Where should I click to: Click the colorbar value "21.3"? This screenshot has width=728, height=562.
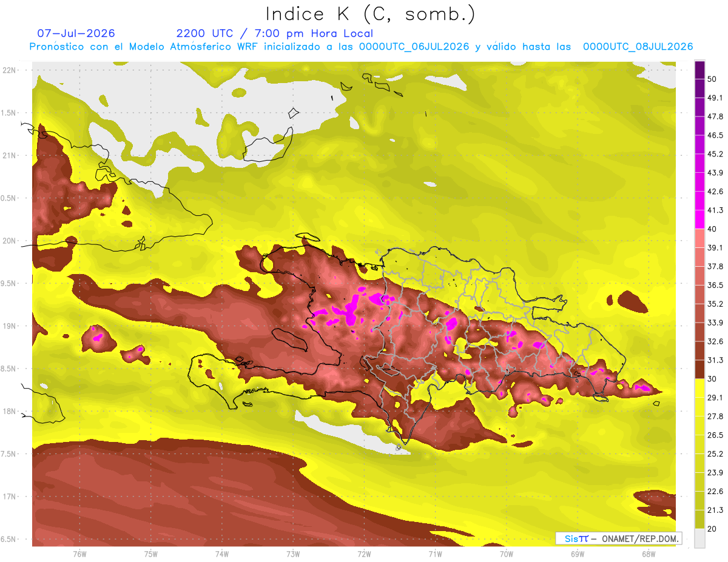point(715,510)
